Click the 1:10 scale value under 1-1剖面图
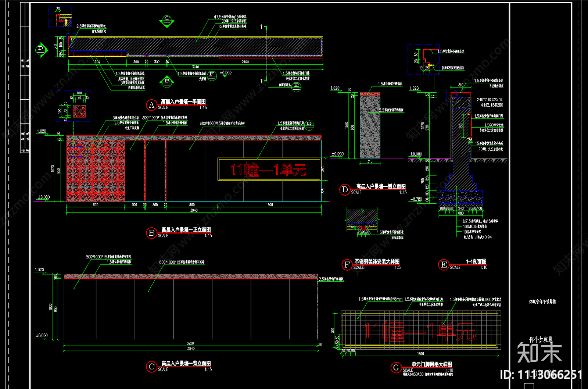Screen dimensions: 588x389 484,268
